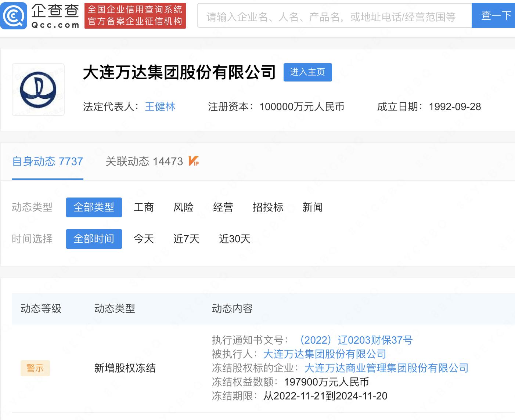Switch to the 自身动态 tab
Screen dimensions: 515x420
(x=47, y=162)
